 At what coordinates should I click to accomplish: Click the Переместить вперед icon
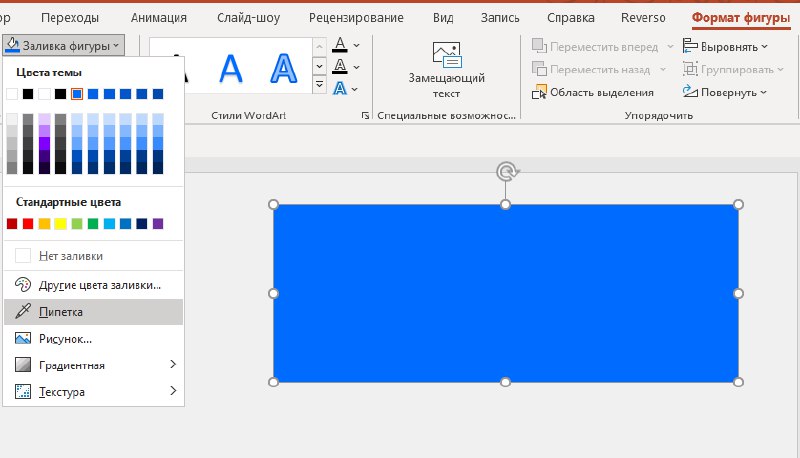click(x=539, y=46)
